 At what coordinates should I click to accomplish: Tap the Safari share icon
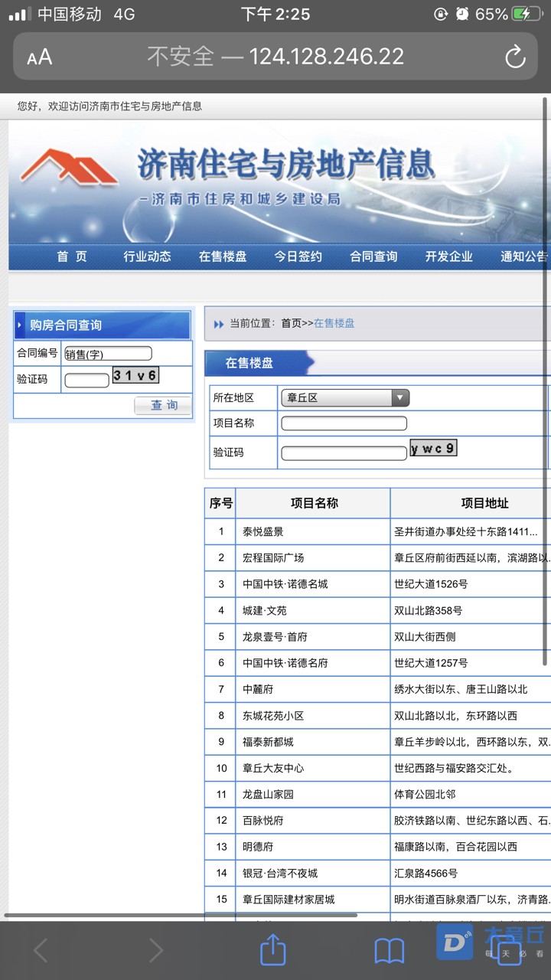click(272, 950)
